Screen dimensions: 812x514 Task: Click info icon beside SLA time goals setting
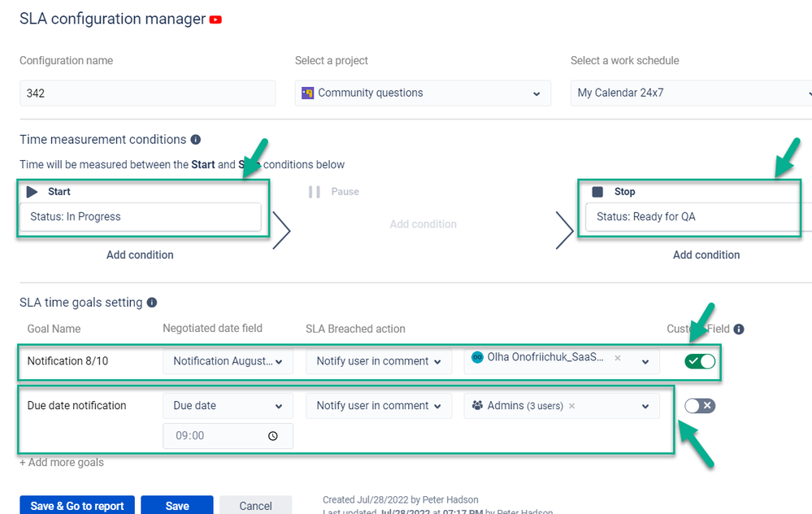click(152, 303)
